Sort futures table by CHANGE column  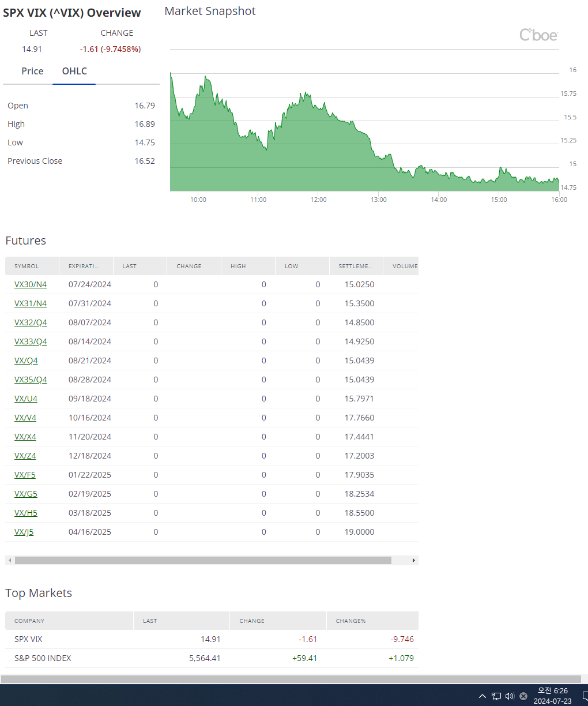(194, 266)
